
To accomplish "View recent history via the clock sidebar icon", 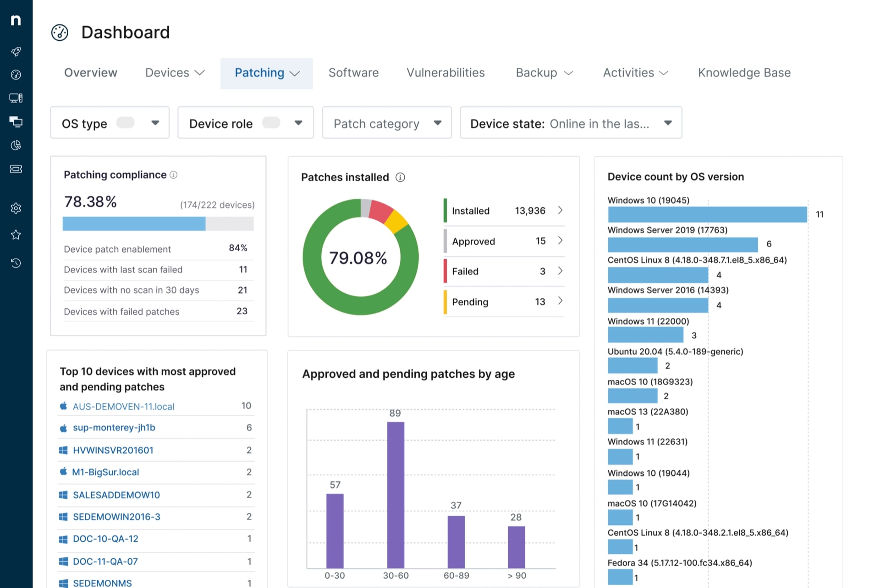I will pos(16,263).
